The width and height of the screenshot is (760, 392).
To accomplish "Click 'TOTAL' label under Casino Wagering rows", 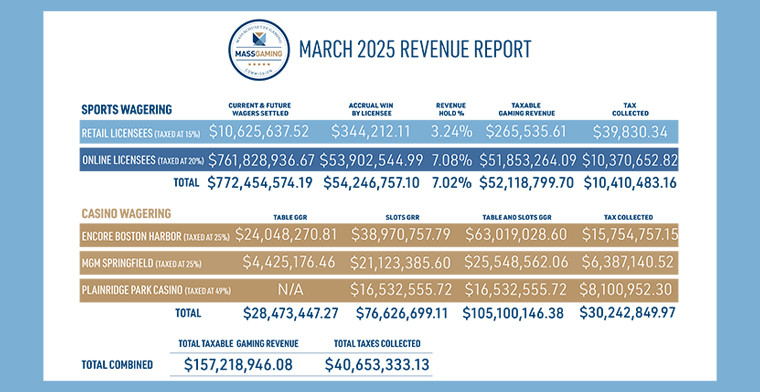I will coord(188,314).
